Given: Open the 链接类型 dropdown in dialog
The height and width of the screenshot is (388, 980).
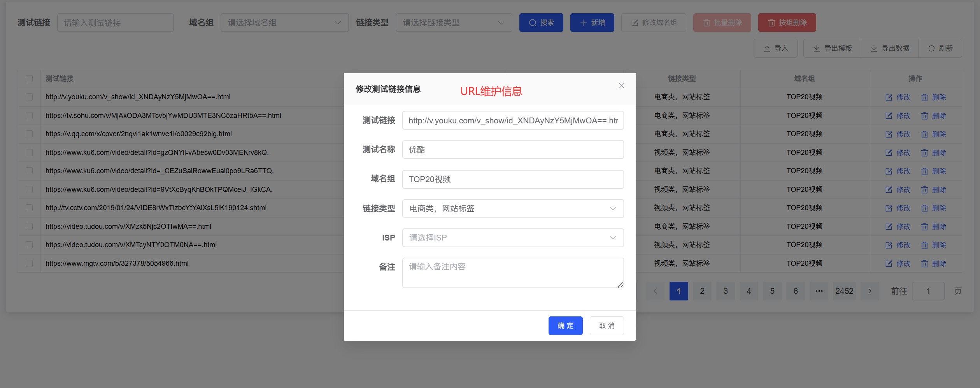Looking at the screenshot, I should tap(513, 209).
